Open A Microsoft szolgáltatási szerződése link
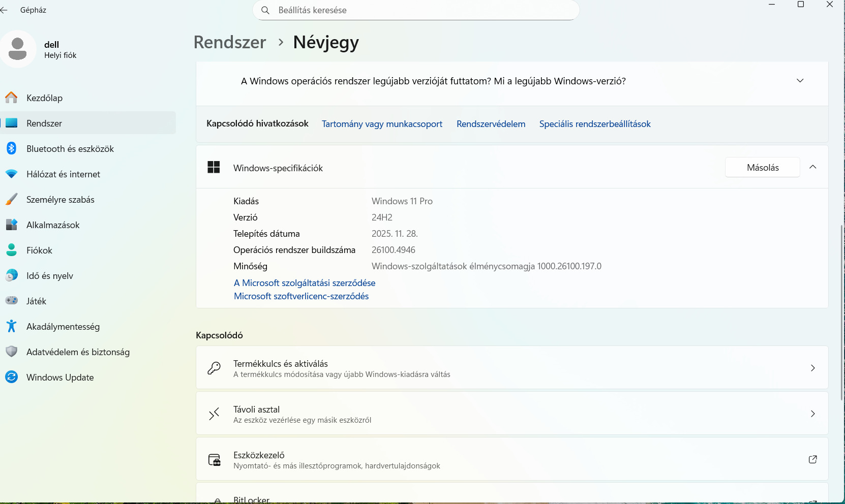Viewport: 845px width, 504px height. coord(305,283)
